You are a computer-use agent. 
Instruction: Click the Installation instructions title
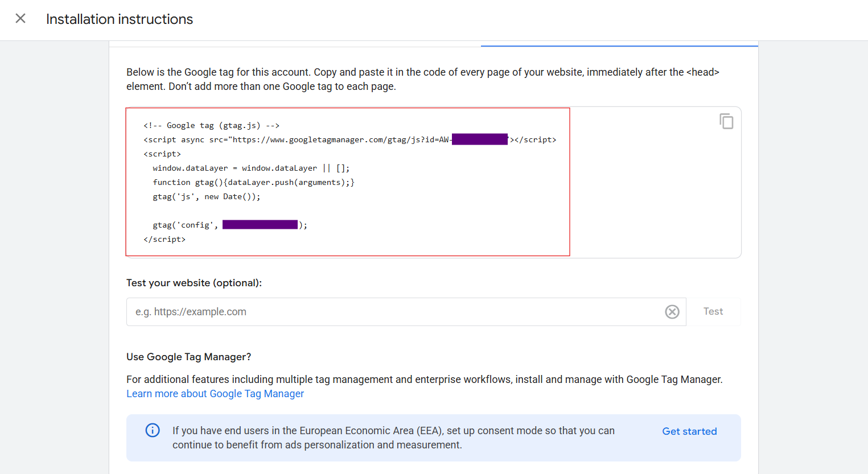120,19
